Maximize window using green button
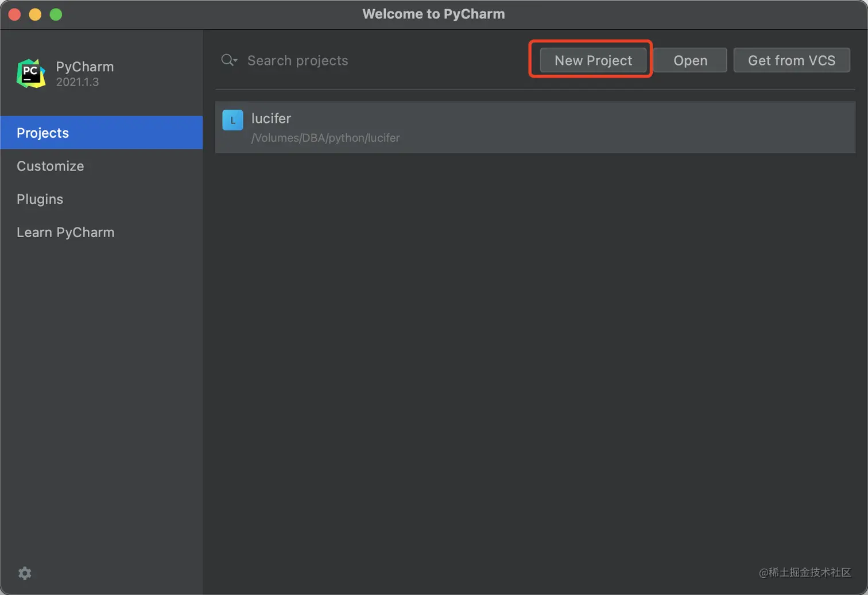The height and width of the screenshot is (595, 868). (56, 14)
